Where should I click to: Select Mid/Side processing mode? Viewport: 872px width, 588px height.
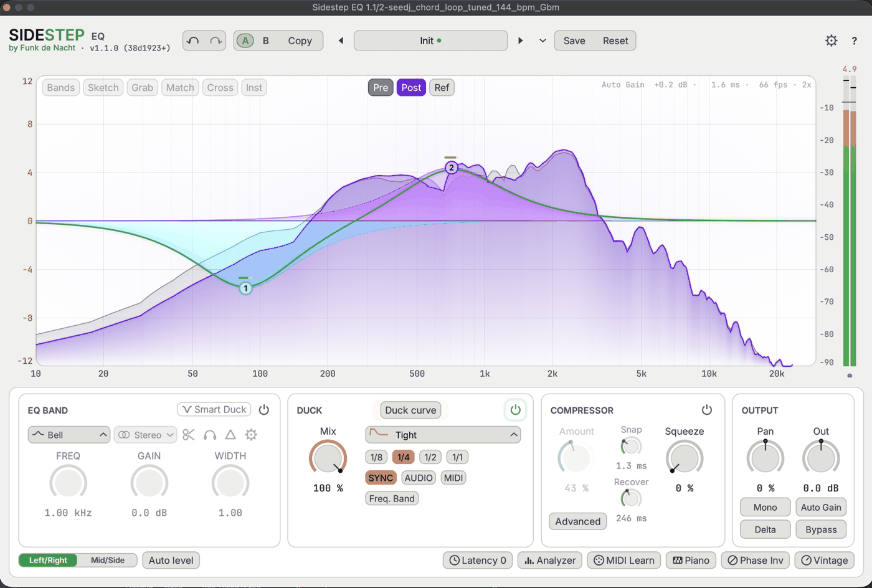(108, 560)
